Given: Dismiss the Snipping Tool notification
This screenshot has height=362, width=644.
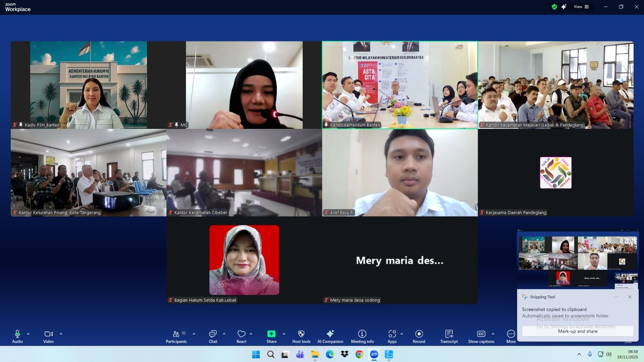Looking at the screenshot, I should [x=630, y=297].
